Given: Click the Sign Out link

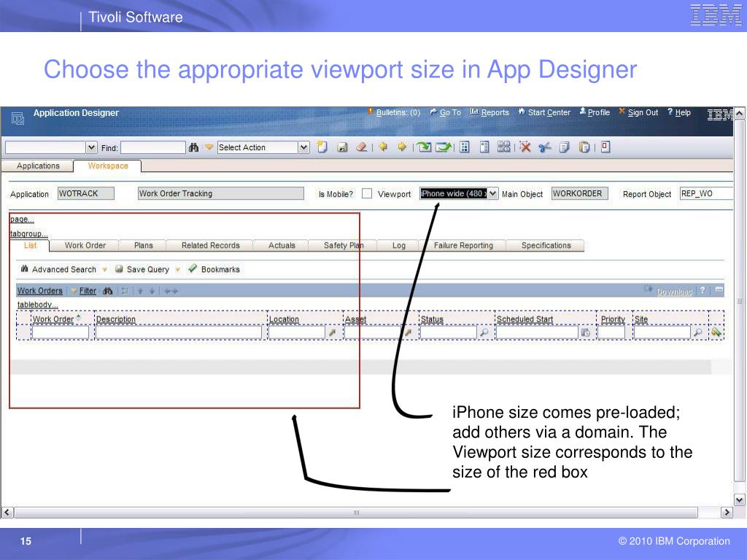Looking at the screenshot, I should [x=643, y=112].
